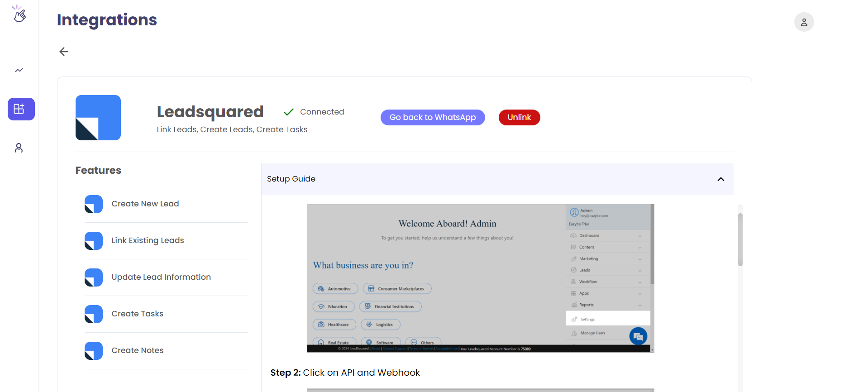
Task: Click the setup guide screenshot image
Action: (x=481, y=278)
